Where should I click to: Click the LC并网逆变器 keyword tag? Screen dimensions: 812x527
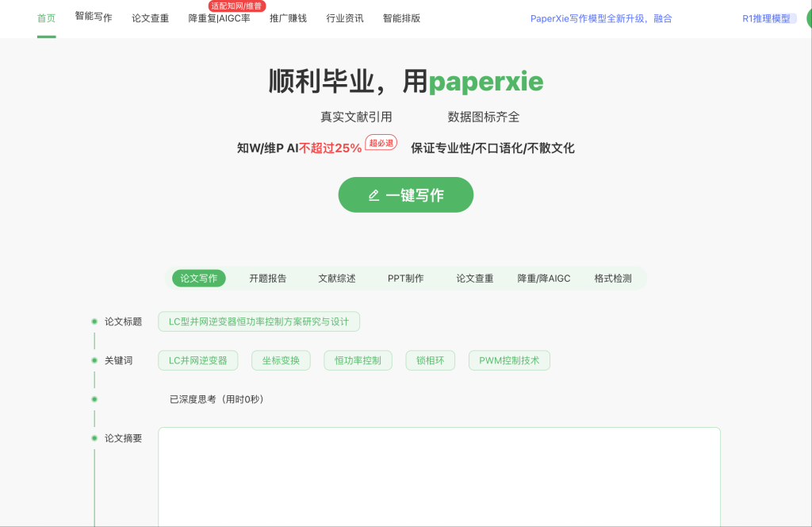coord(197,360)
